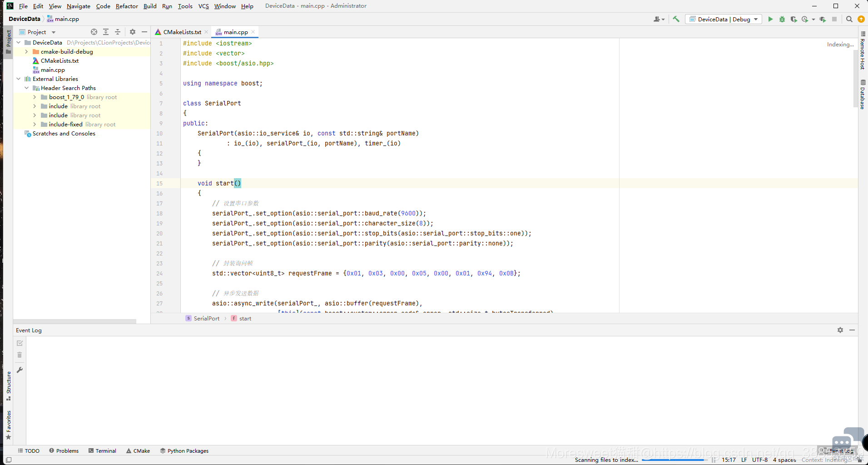Build project with hammer icon

[676, 19]
